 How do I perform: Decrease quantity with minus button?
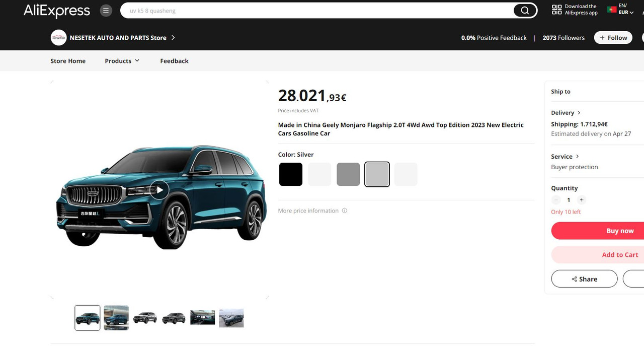pos(556,200)
